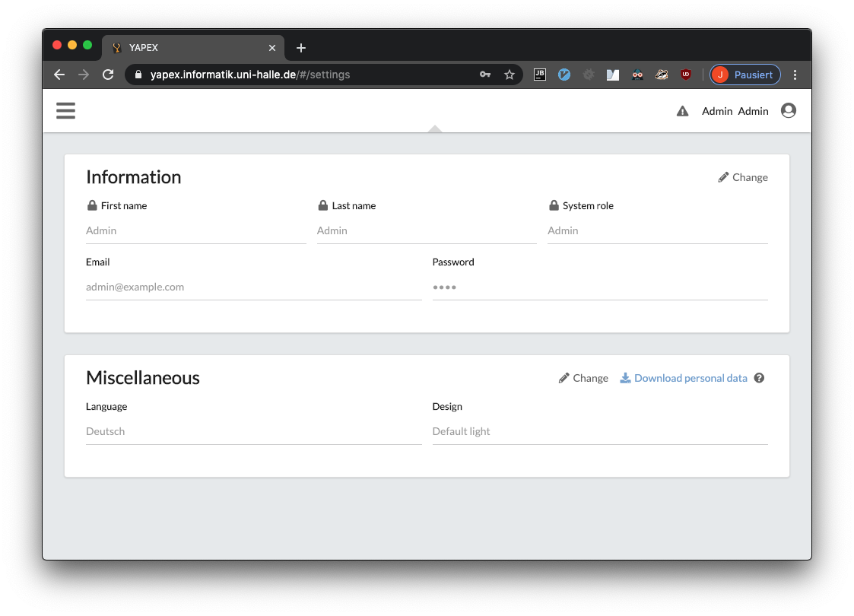
Task: Click the saved password key icon
Action: click(x=485, y=75)
